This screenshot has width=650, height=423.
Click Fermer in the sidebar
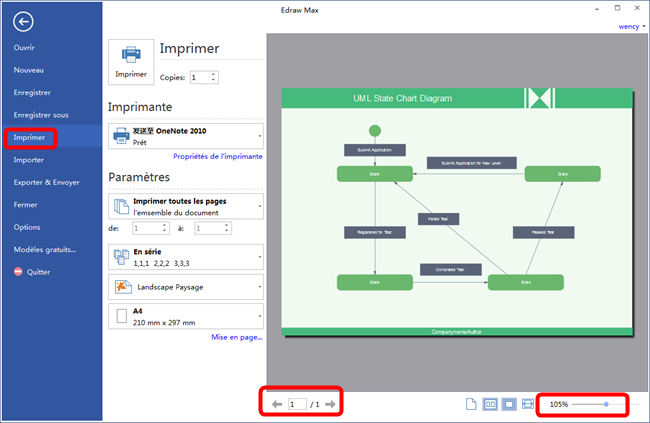coord(25,204)
